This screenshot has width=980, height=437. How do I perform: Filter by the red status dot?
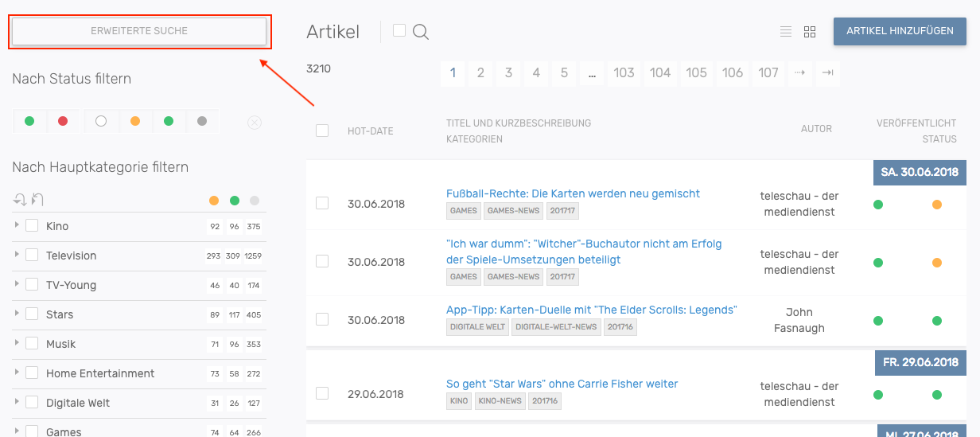(x=63, y=121)
